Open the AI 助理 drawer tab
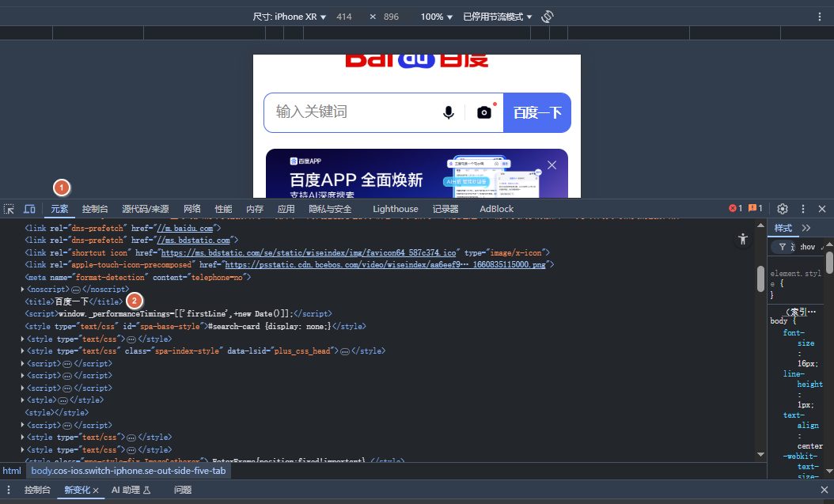 point(131,490)
